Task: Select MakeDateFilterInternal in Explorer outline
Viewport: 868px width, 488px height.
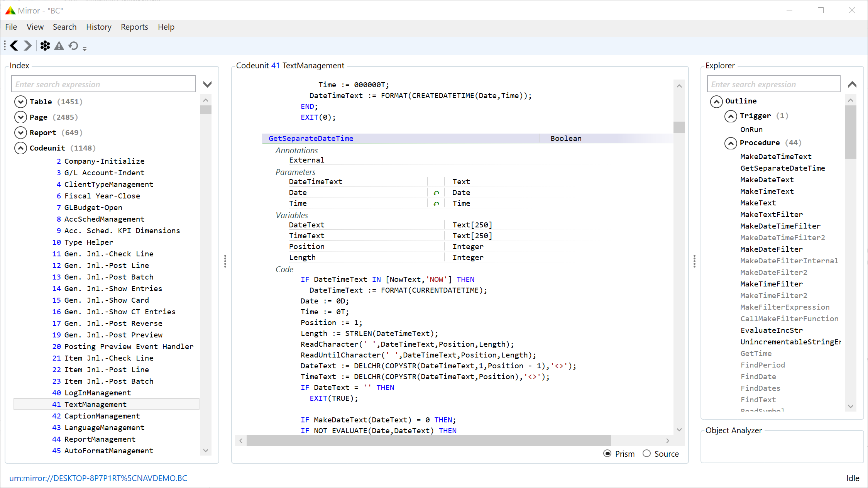Action: (789, 261)
